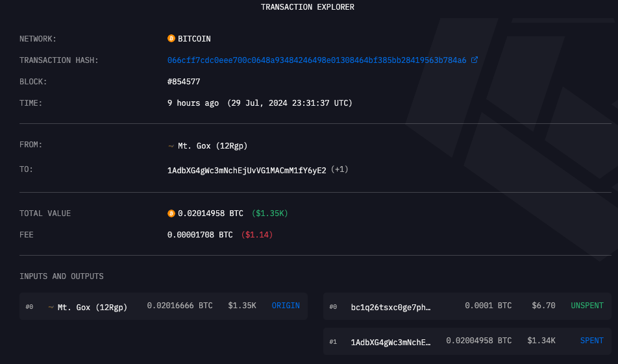
Task: Open recipient address 1AdbXG4gWc3mNchEjUvVG1MACmM1fY6yE2
Action: 247,170
